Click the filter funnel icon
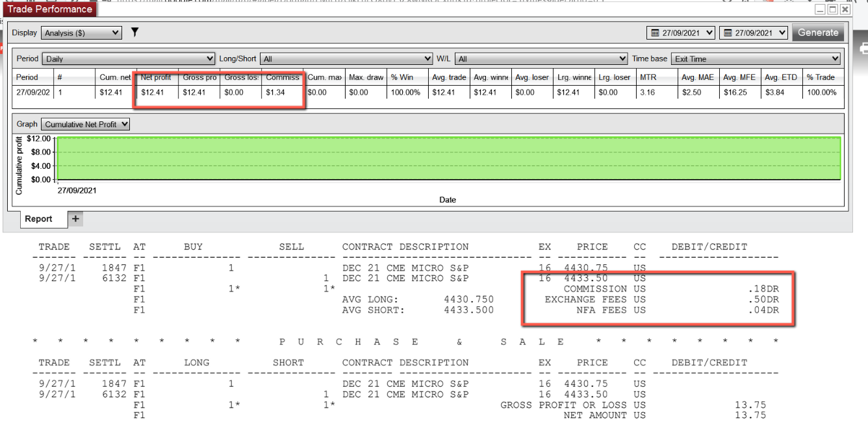This screenshot has width=868, height=431. pos(134,32)
